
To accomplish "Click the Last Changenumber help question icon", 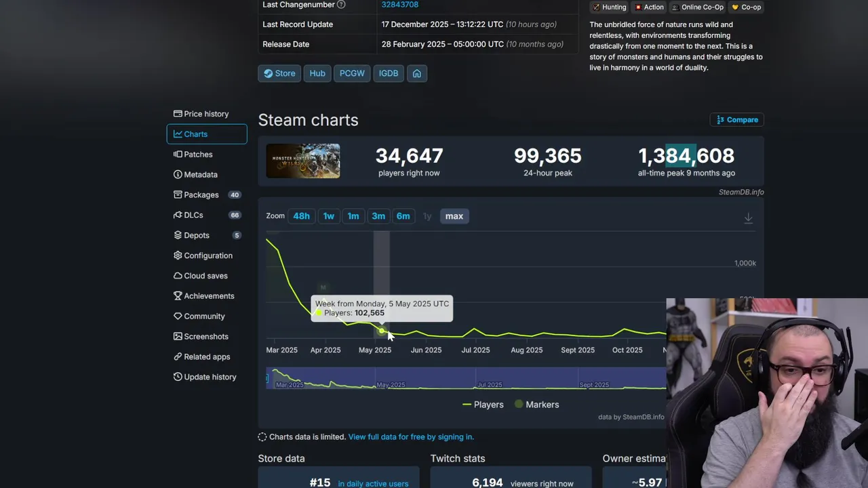I will coord(341,5).
